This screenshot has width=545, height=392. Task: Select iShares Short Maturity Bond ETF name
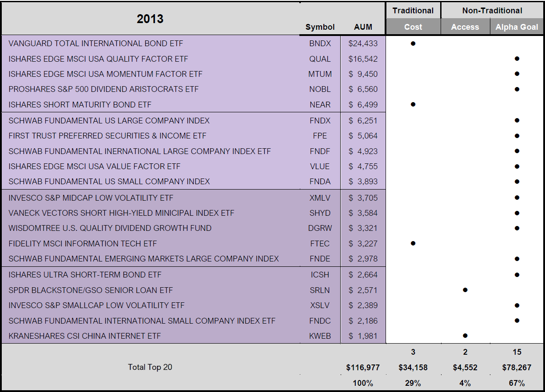coord(80,104)
